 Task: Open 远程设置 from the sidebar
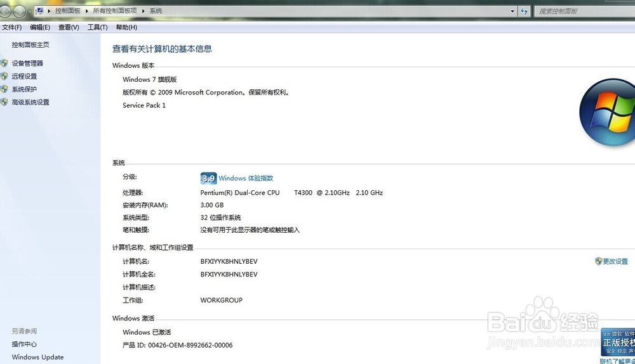pos(24,76)
